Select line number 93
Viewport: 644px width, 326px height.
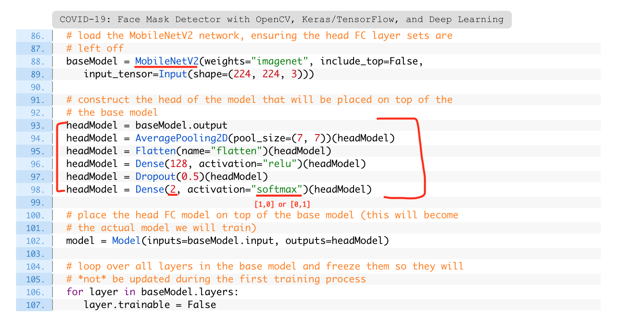click(38, 126)
